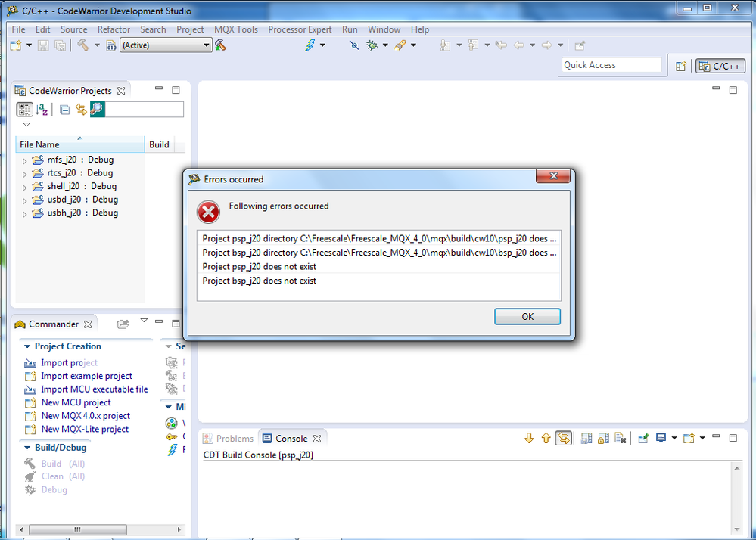Toggle Console scroll lock padlock icon
Screen dimensions: 756x540
point(604,438)
